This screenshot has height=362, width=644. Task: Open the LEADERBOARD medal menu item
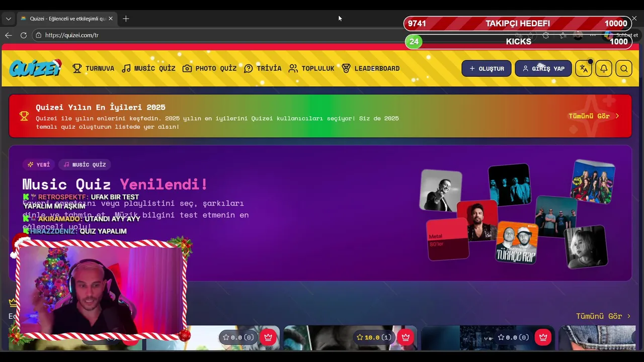(x=370, y=68)
